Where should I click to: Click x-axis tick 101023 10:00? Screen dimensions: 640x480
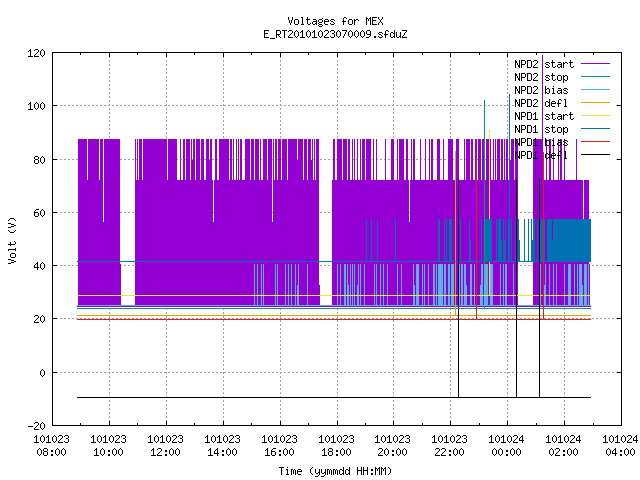click(x=109, y=446)
